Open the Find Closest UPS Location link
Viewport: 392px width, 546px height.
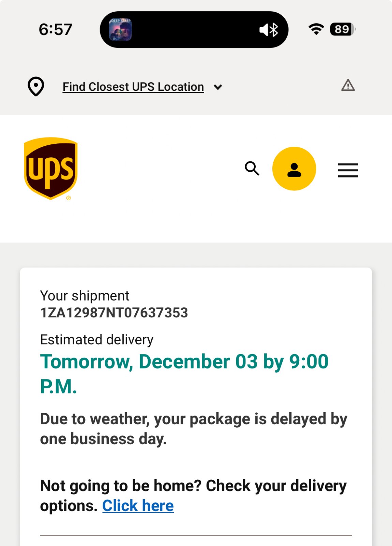[x=133, y=87]
